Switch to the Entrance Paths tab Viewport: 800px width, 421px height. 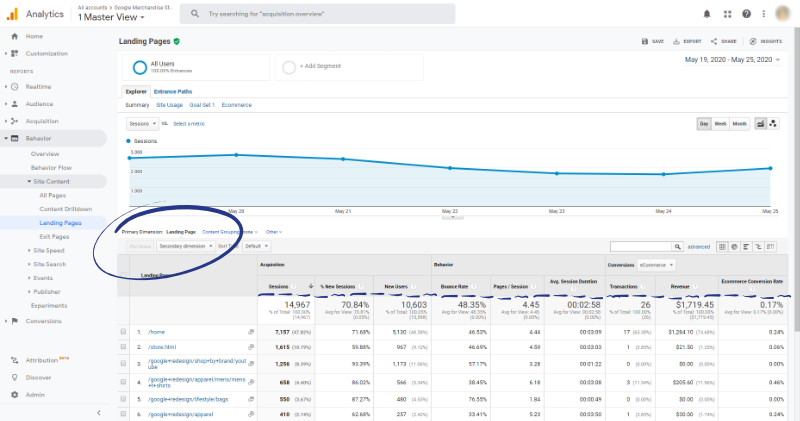(x=173, y=92)
